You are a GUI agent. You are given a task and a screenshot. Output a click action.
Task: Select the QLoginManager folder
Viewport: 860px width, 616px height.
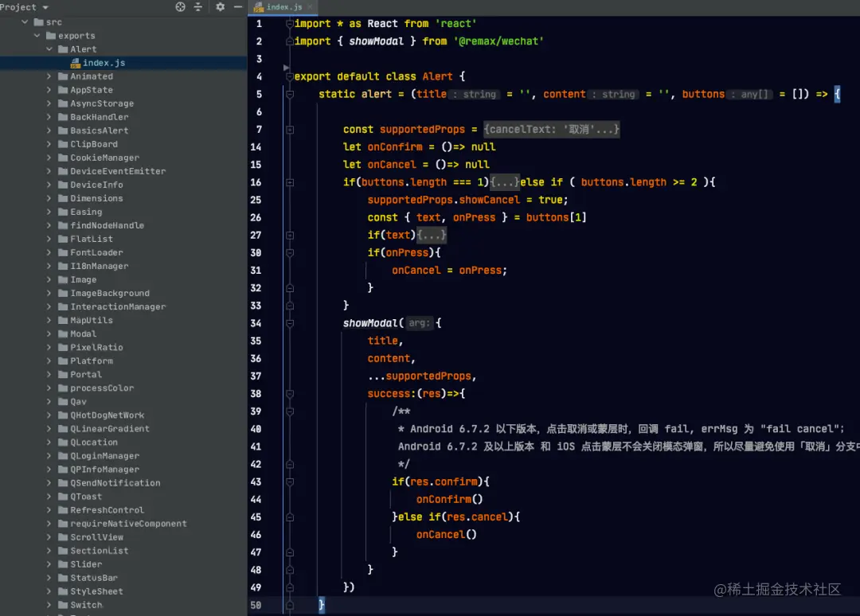tap(104, 456)
